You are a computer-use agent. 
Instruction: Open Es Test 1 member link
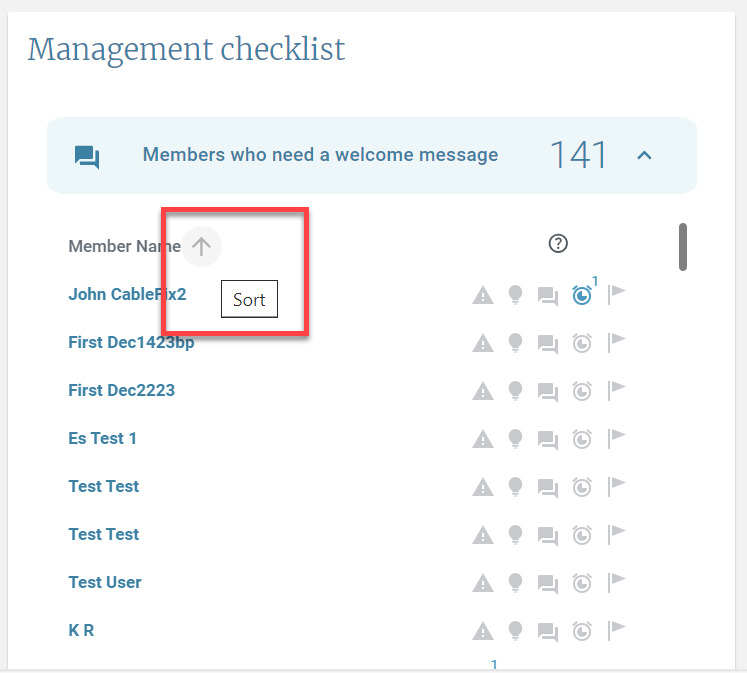click(x=103, y=438)
